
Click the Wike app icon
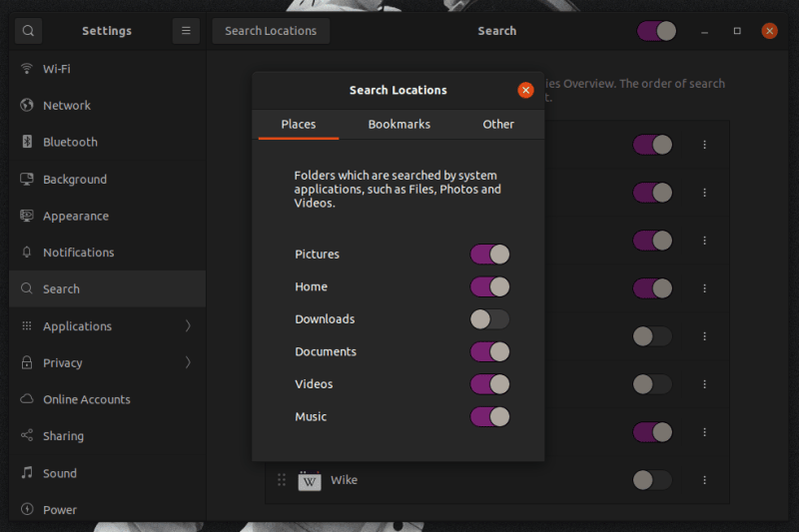(310, 480)
